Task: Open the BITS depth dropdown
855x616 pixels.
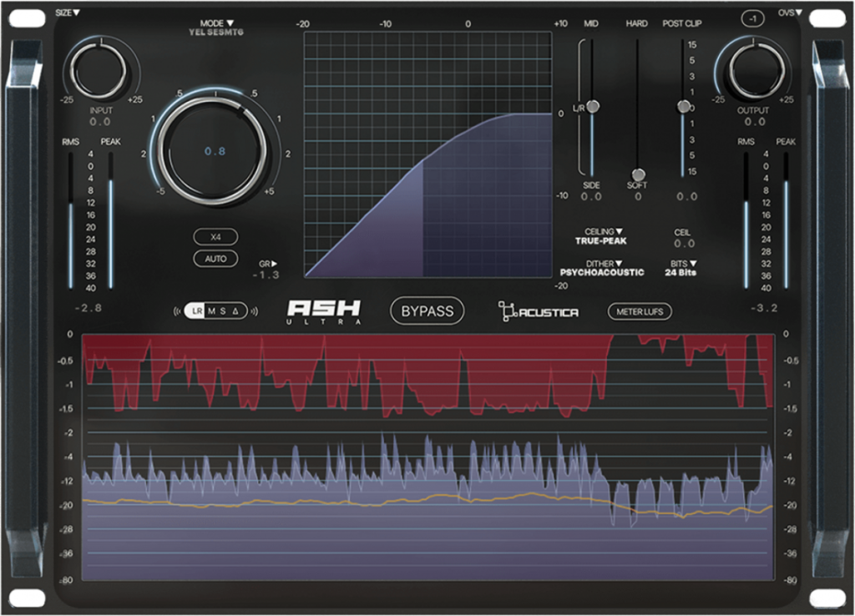Action: coord(684,263)
